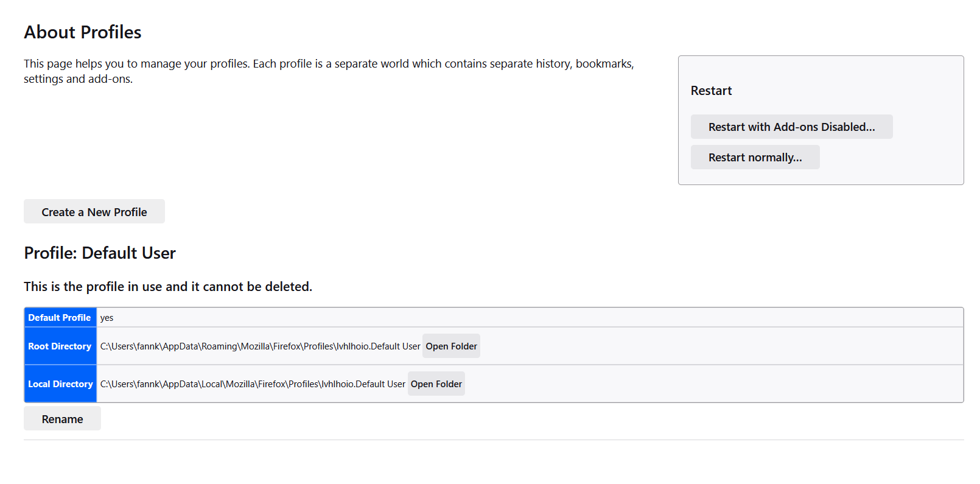Open Folder for the Root Directory
980x484 pixels.
coord(451,346)
